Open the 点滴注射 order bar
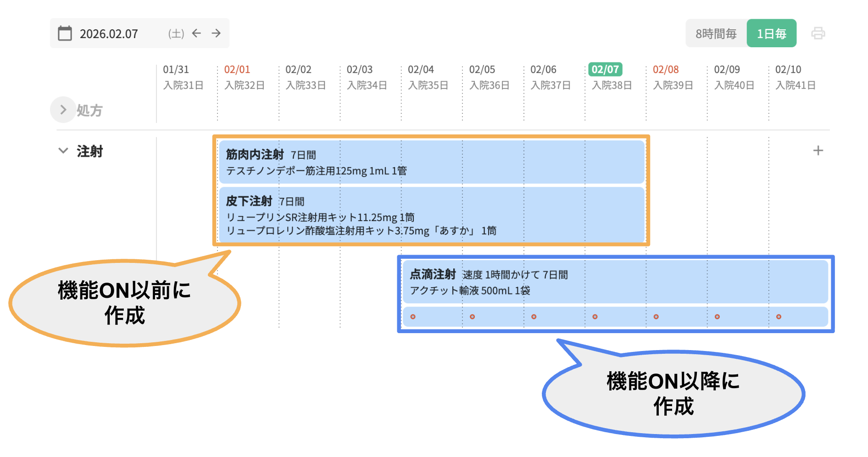 click(615, 282)
